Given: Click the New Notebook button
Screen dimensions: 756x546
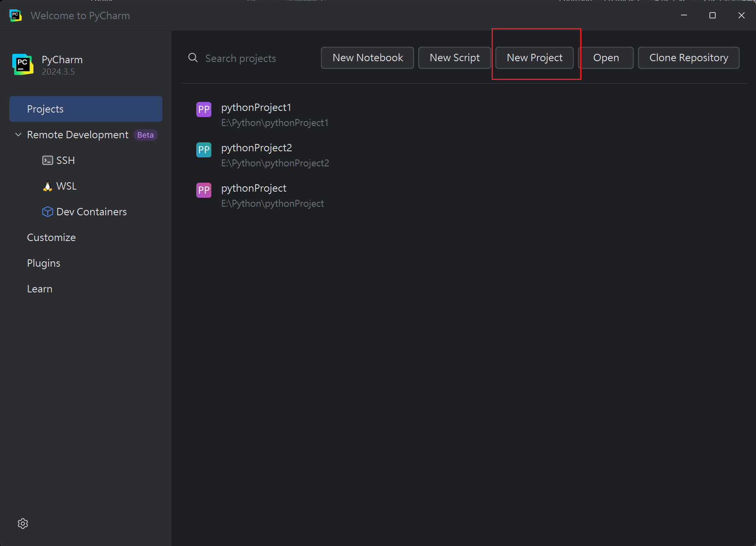Looking at the screenshot, I should tap(367, 58).
